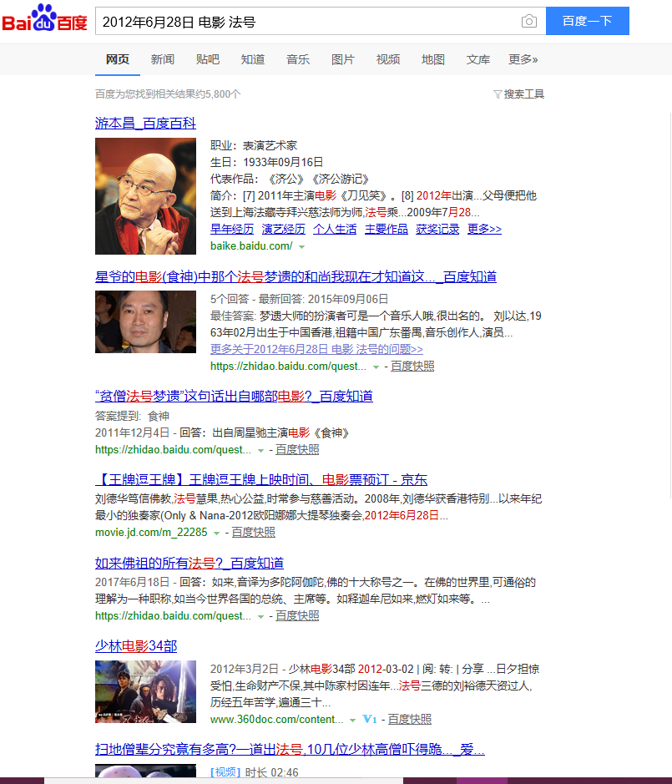Click the Baidu logo
This screenshot has width=672, height=784.
pos(44,19)
